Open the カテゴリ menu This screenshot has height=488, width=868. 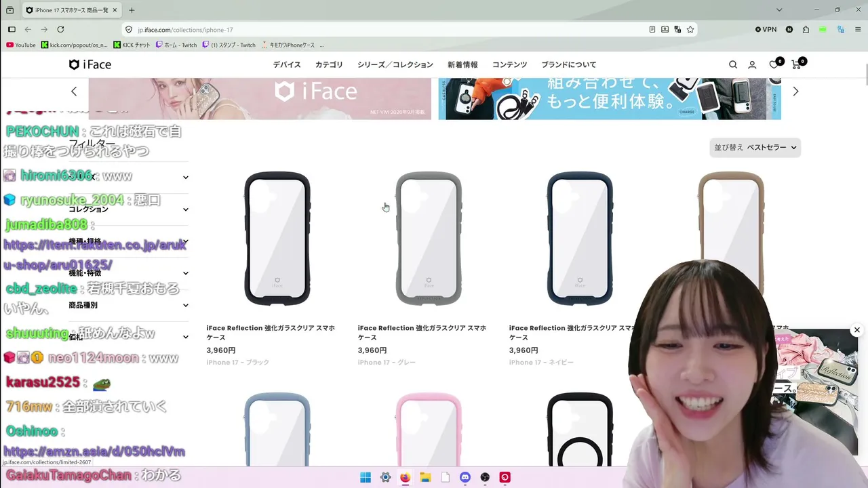click(x=329, y=65)
